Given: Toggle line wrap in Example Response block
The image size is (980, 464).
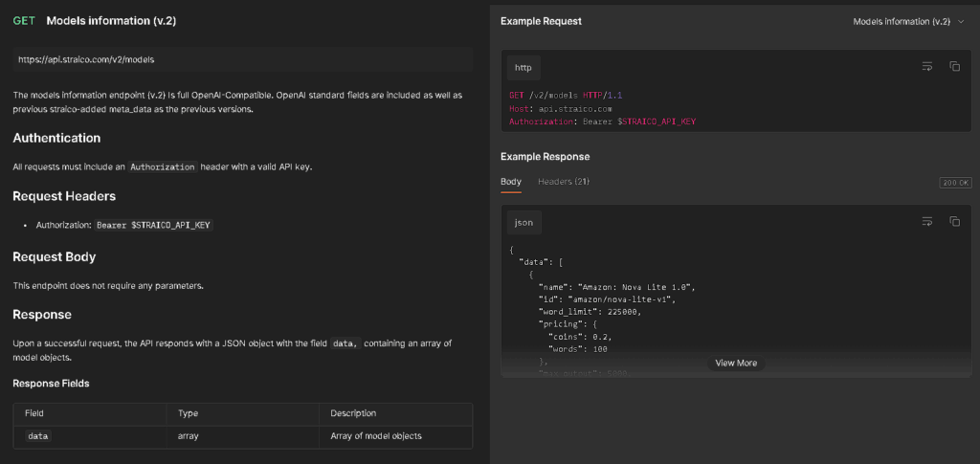Looking at the screenshot, I should (926, 221).
